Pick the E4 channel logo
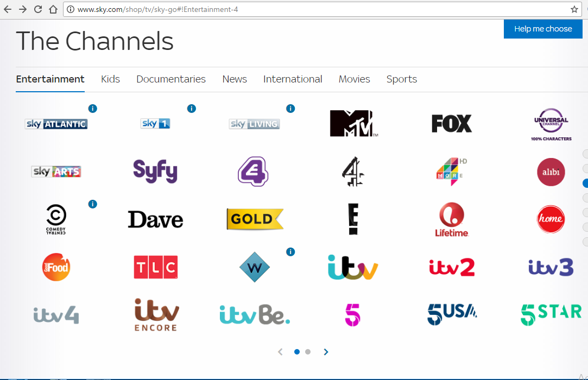Screen dimensions: 588x380 point(253,172)
